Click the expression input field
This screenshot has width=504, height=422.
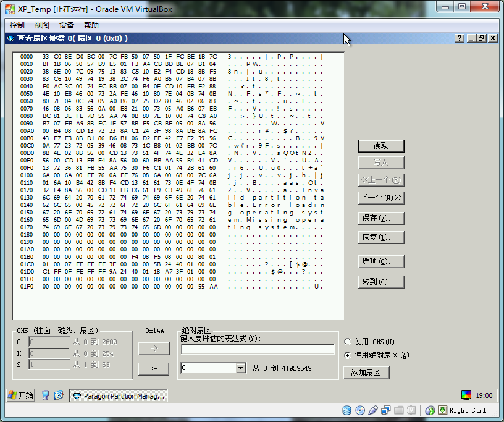pyautogui.click(x=258, y=349)
